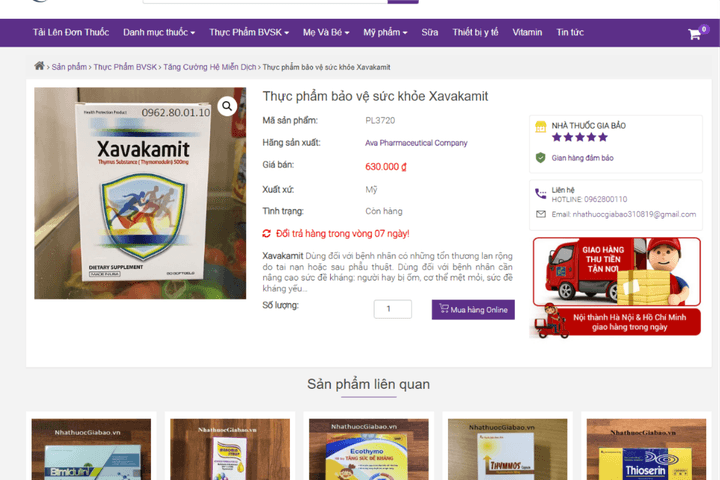Viewport: 720px width, 480px height.
Task: Click Mua hàng Online button
Action: (x=473, y=310)
